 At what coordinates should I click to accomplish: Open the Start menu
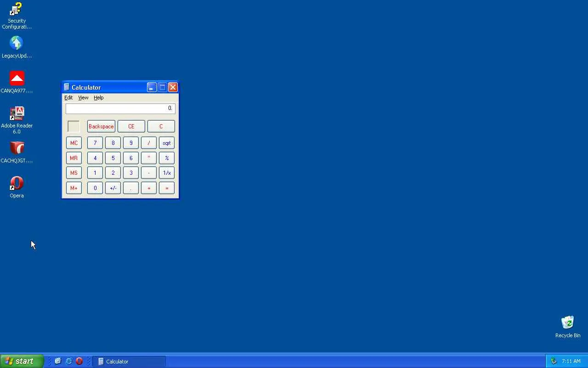pyautogui.click(x=22, y=361)
